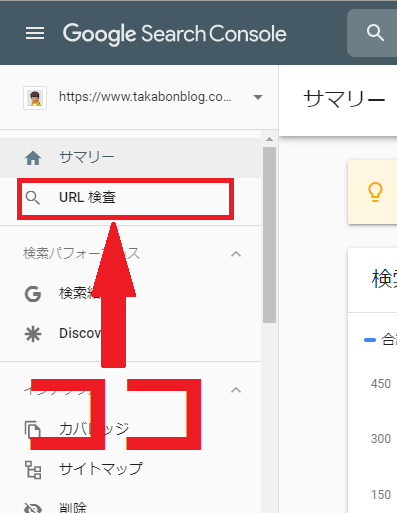Click the site avatar thumbnail
Screen dimensions: 397x513
(x=35, y=98)
